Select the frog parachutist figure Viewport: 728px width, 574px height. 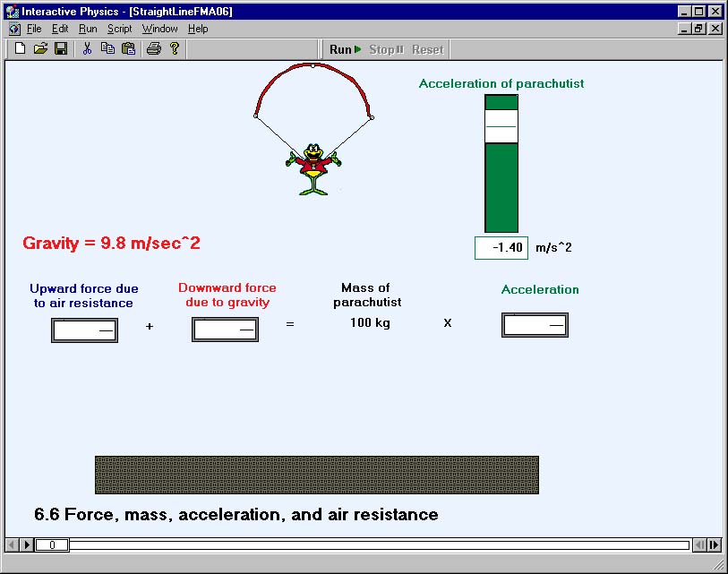(x=313, y=169)
